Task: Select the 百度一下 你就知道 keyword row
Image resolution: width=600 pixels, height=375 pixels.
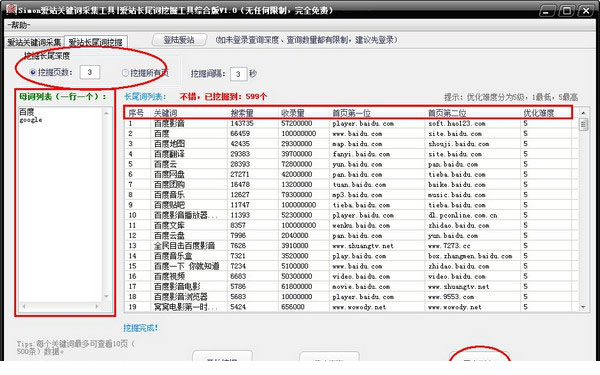Action: [x=187, y=266]
